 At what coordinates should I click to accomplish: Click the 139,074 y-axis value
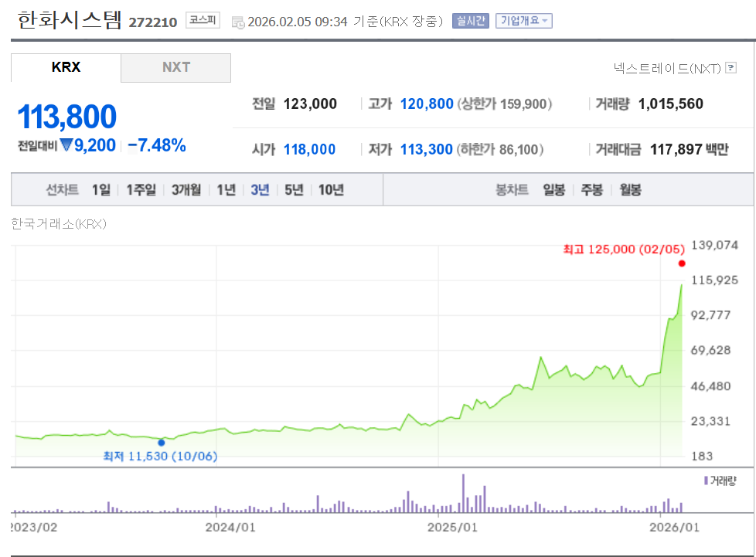coord(714,245)
